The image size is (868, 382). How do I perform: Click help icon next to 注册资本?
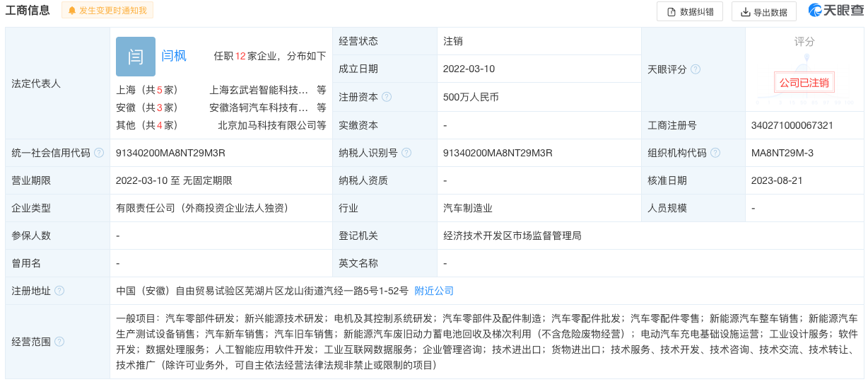[x=387, y=97]
